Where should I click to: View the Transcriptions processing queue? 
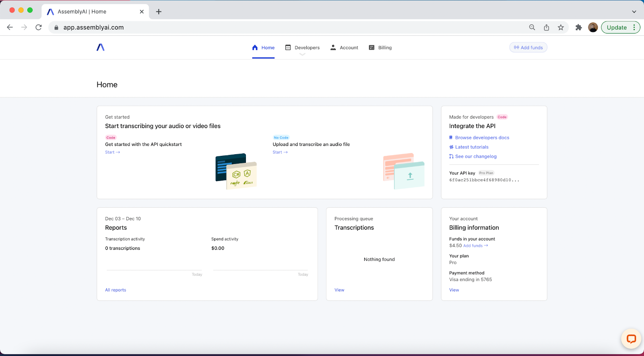coord(339,290)
